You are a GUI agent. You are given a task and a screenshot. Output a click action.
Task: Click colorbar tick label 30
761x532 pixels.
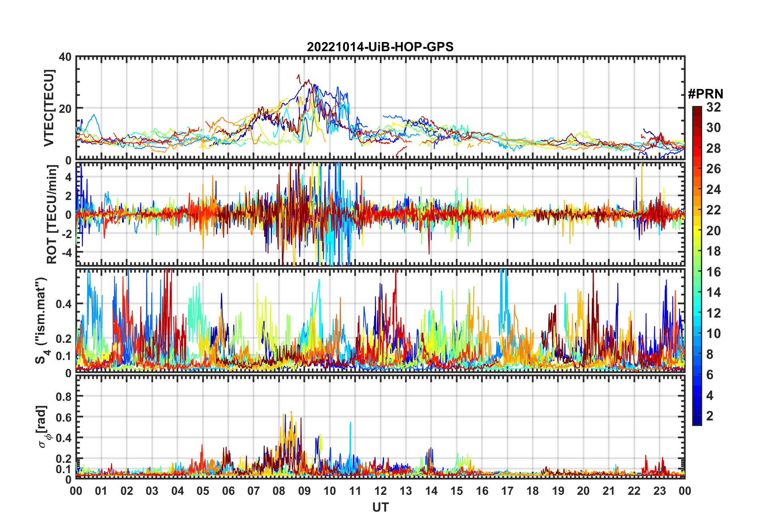pyautogui.click(x=713, y=128)
